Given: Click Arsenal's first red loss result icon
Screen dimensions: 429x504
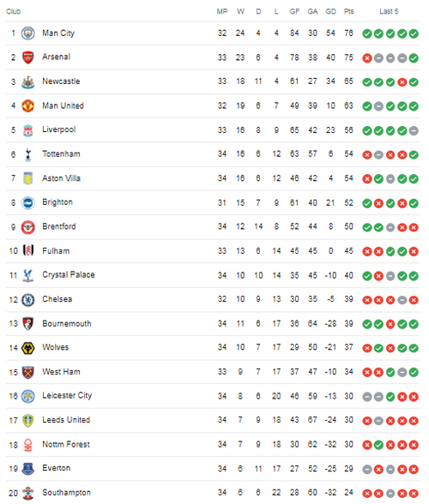Looking at the screenshot, I should (x=367, y=58).
